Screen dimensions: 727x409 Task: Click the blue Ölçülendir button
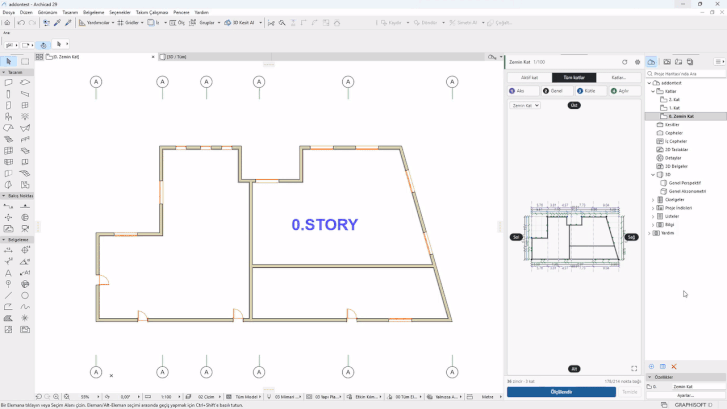[561, 392]
